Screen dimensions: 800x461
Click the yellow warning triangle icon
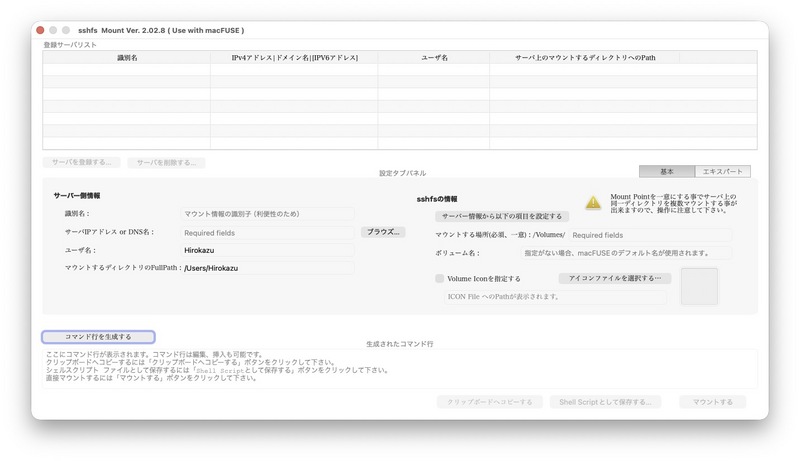[x=593, y=202]
